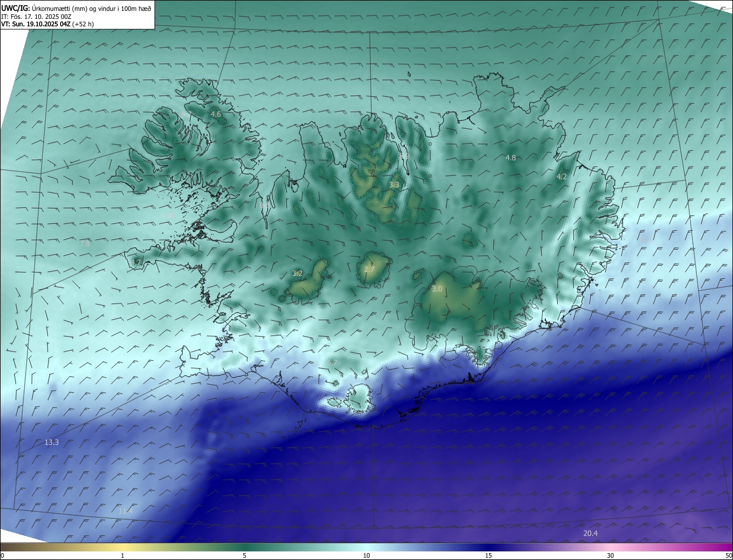Click the 6.7 value in south Iceland

pyautogui.click(x=332, y=362)
